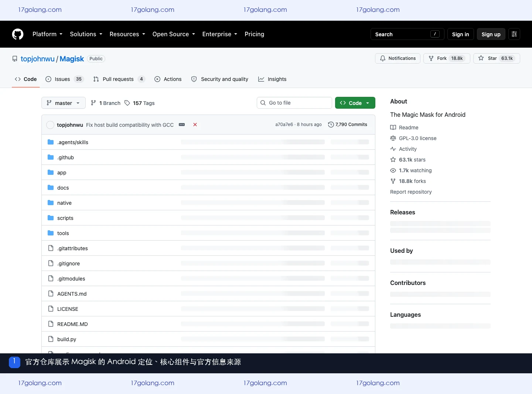Expand the Open Source menu
Image resolution: width=532 pixels, height=394 pixels.
pyautogui.click(x=174, y=34)
